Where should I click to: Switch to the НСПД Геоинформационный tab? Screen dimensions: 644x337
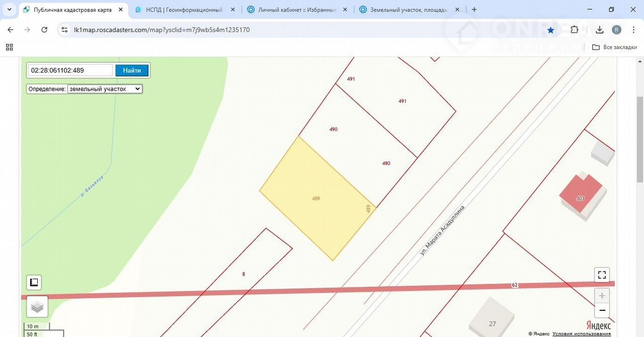coord(184,10)
